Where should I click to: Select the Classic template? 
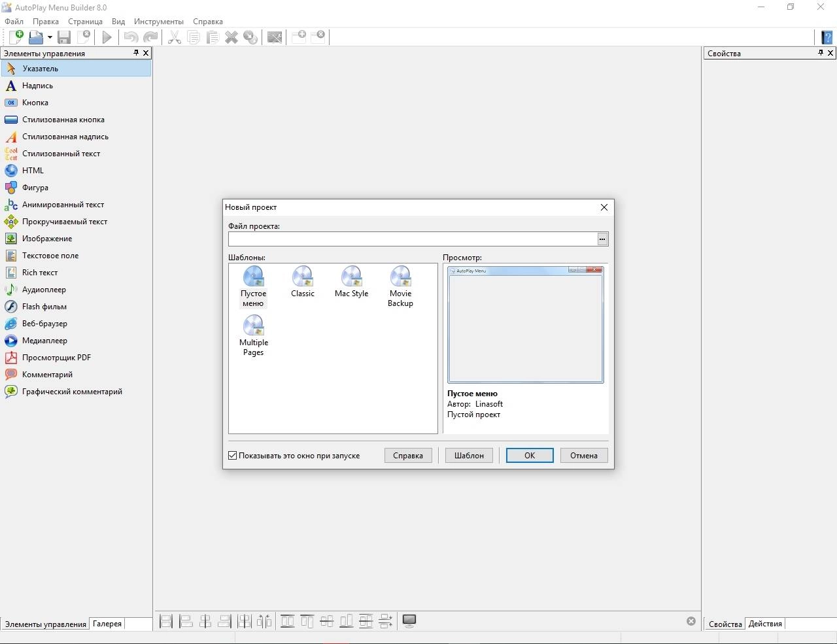pyautogui.click(x=303, y=282)
